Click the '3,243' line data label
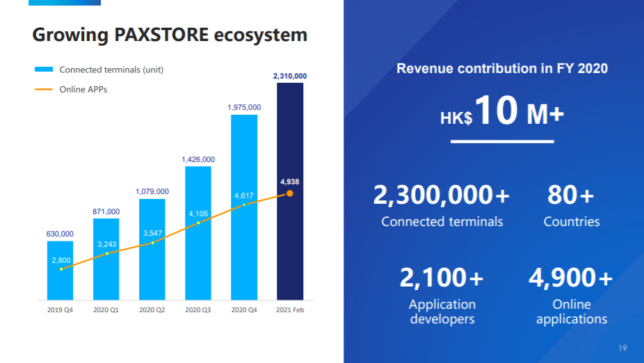 pyautogui.click(x=107, y=244)
